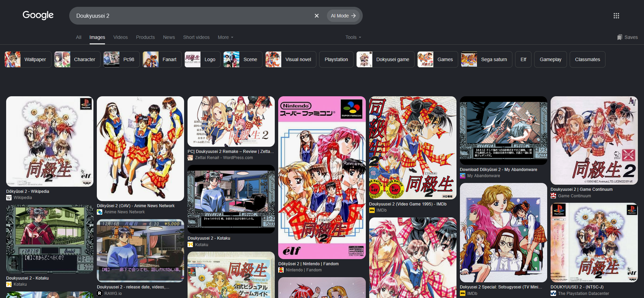The width and height of the screenshot is (644, 298).
Task: Click the Kotaku favicon under the bedroom screenshot
Action: pos(190,245)
